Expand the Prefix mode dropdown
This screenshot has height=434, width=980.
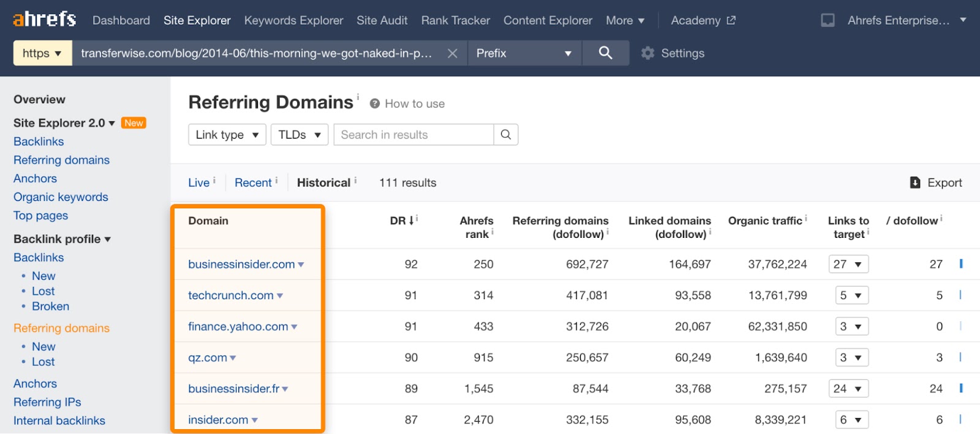[524, 53]
